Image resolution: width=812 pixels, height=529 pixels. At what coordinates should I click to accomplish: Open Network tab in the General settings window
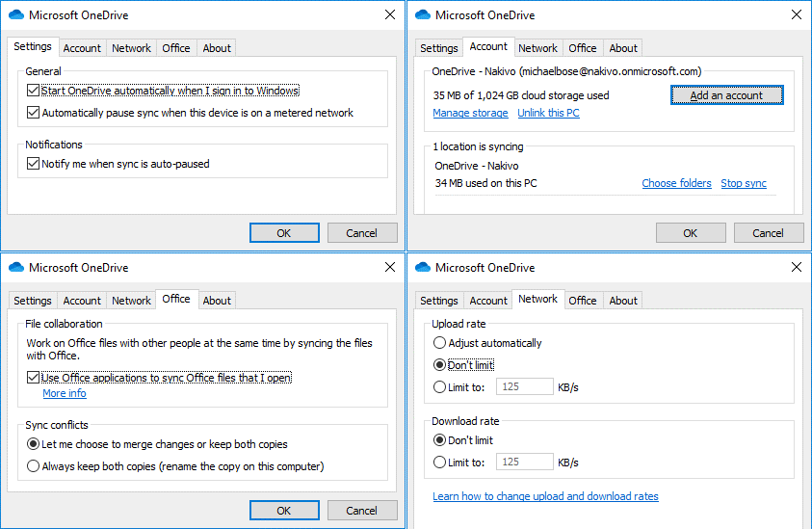[132, 48]
